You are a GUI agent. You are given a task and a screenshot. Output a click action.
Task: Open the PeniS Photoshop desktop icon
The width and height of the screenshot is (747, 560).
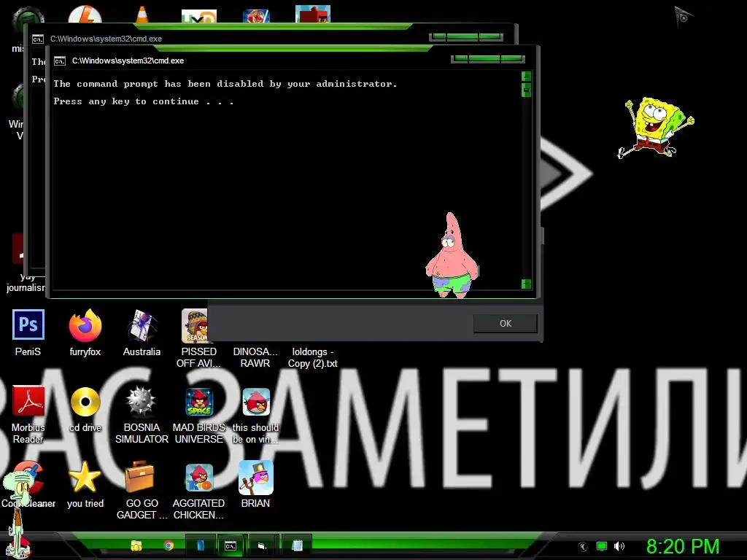coord(28,324)
